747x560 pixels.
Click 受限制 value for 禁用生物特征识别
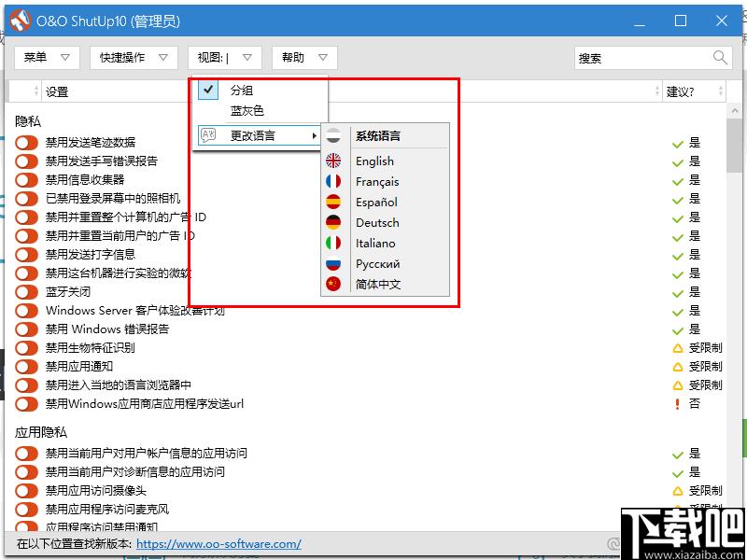(x=706, y=348)
